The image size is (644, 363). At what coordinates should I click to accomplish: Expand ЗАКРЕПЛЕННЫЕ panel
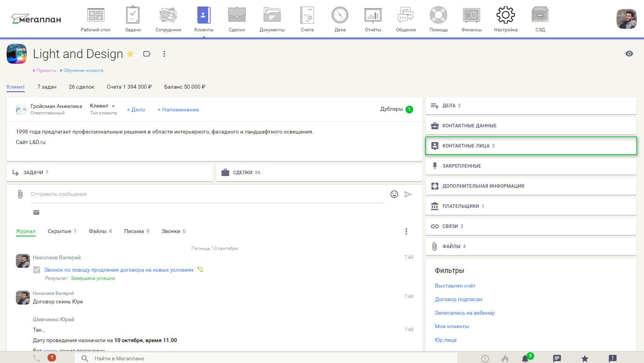point(531,166)
